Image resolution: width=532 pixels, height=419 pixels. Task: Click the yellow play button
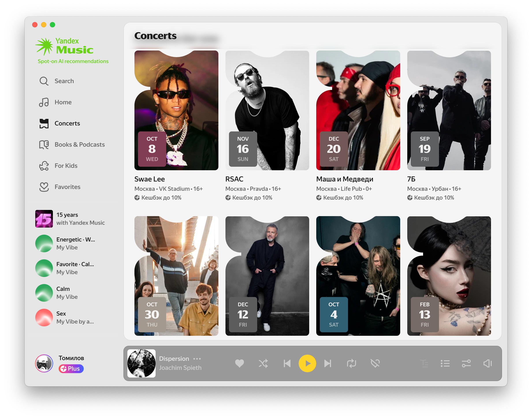tap(307, 363)
